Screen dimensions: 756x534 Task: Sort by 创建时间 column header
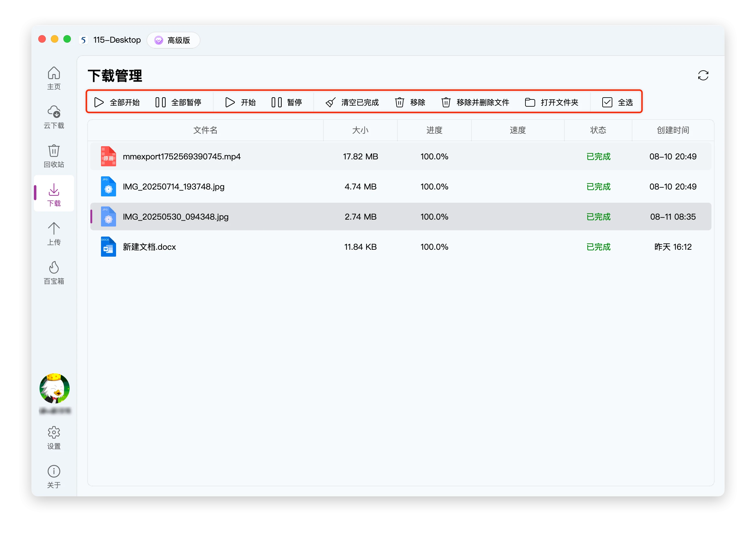tap(672, 130)
